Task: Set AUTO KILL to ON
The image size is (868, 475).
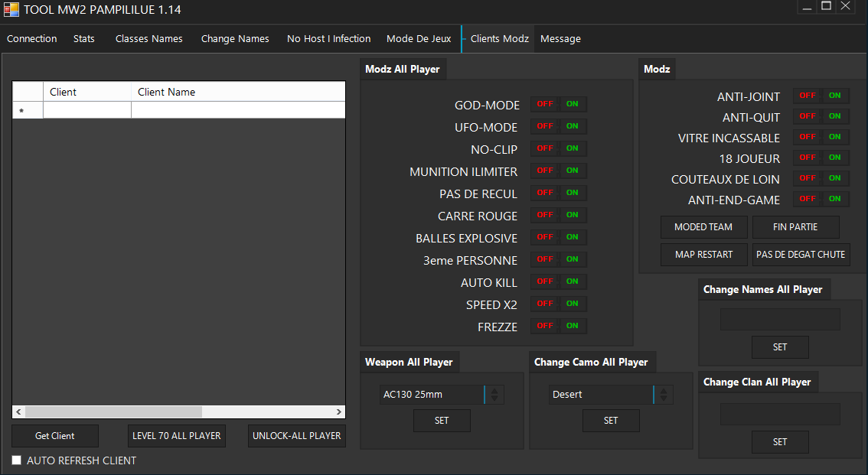Action: [x=573, y=281]
